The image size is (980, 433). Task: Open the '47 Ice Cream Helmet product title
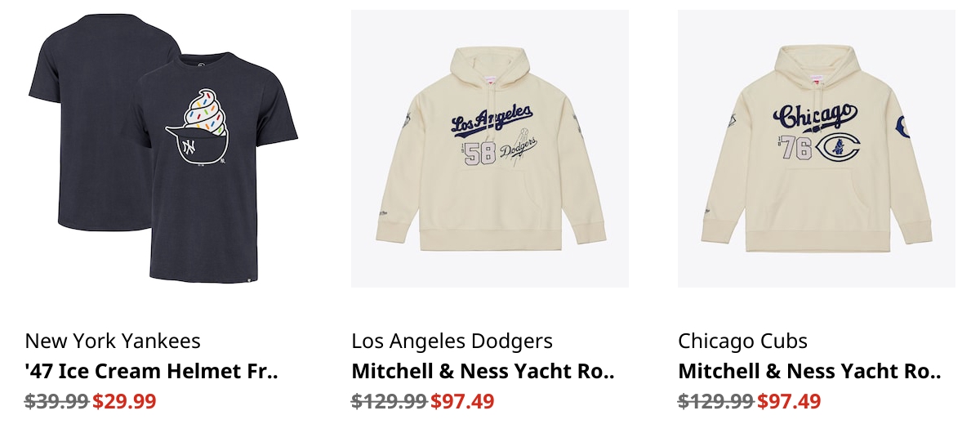point(152,372)
